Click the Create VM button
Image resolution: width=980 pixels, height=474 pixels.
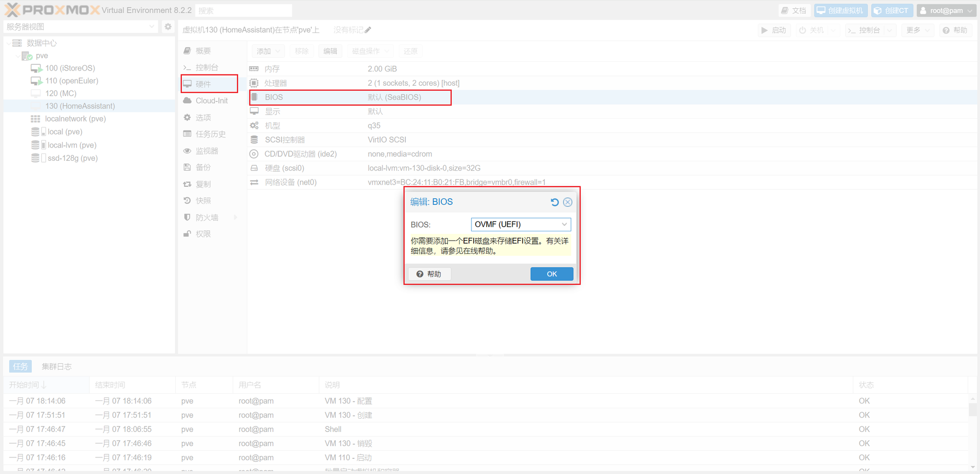(841, 10)
